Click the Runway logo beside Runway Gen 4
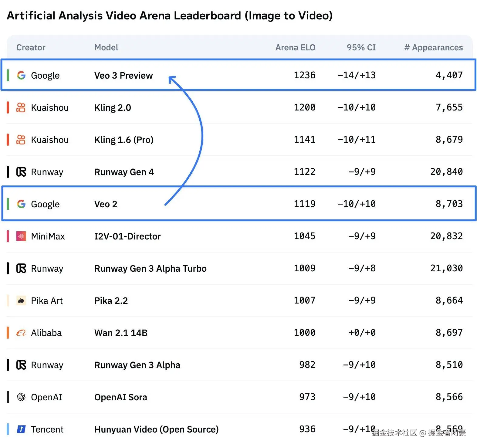Viewport: 477px width, 448px height. point(21,172)
